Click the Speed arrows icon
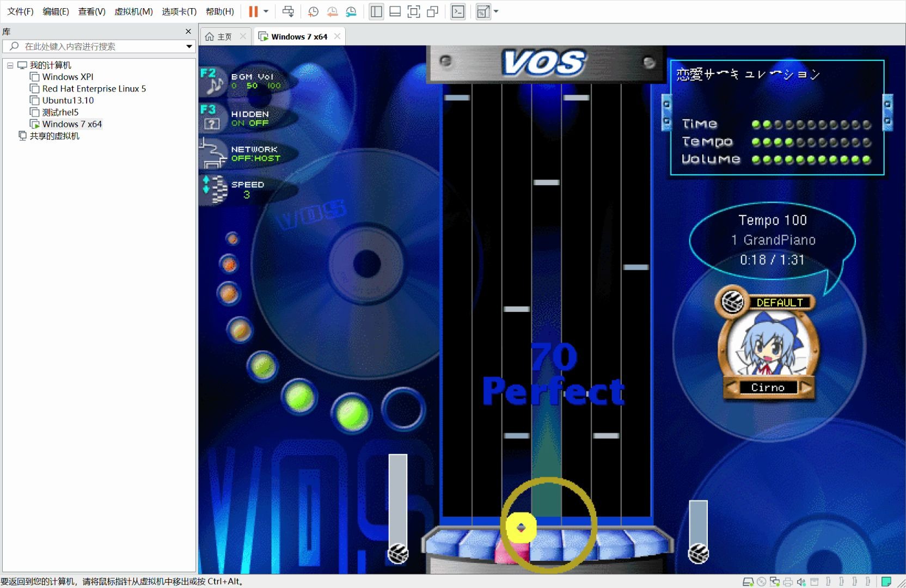The width and height of the screenshot is (906, 588). click(214, 189)
